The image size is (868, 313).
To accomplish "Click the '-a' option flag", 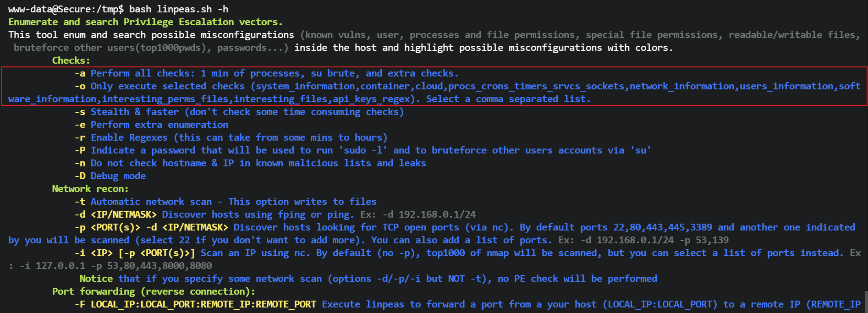I will click(80, 73).
